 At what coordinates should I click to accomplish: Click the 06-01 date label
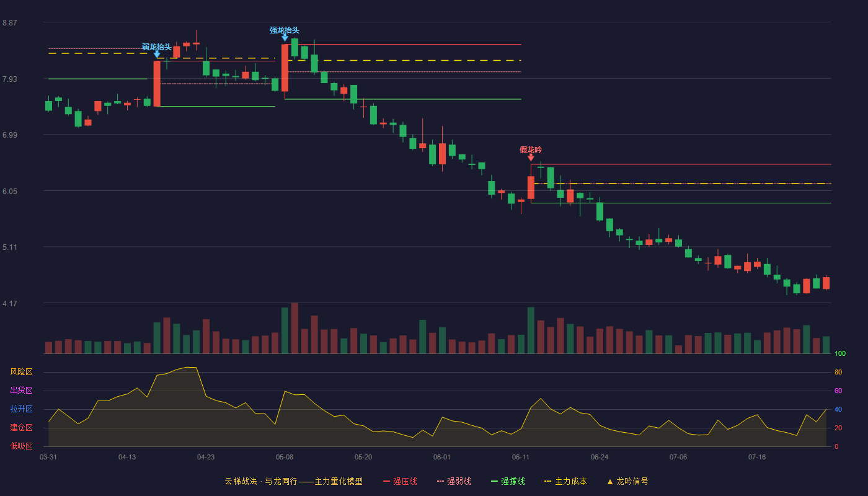442,457
